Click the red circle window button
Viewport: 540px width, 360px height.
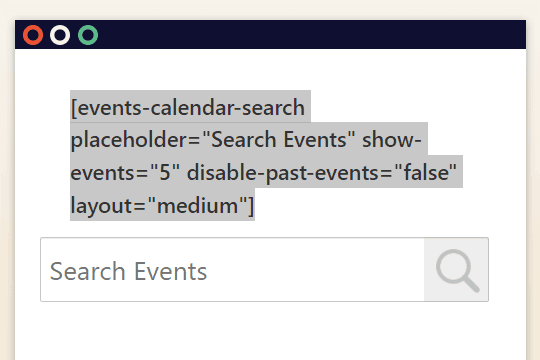33,35
